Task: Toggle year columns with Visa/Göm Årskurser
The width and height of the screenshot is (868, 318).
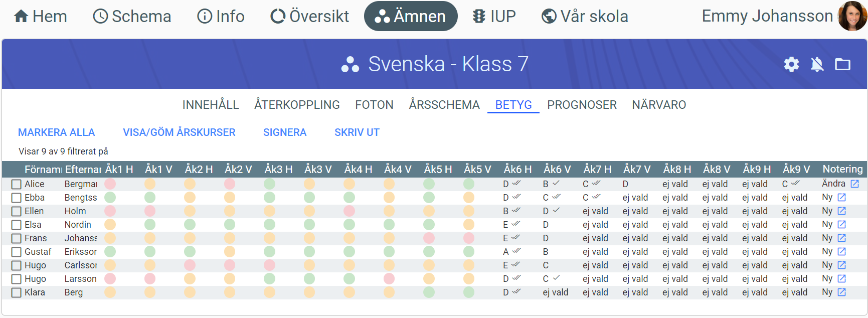Action: [179, 132]
